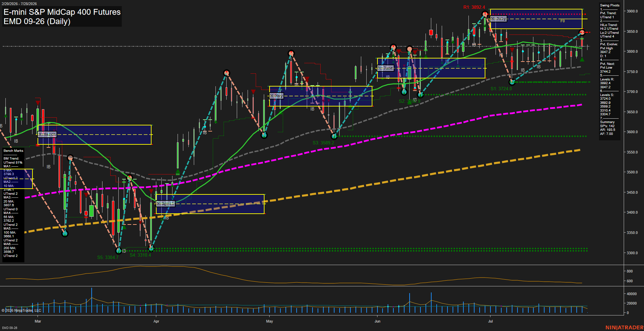The width and height of the screenshot is (644, 331).
Task: Click the S5: 3304.7 support label
Action: pos(108,257)
